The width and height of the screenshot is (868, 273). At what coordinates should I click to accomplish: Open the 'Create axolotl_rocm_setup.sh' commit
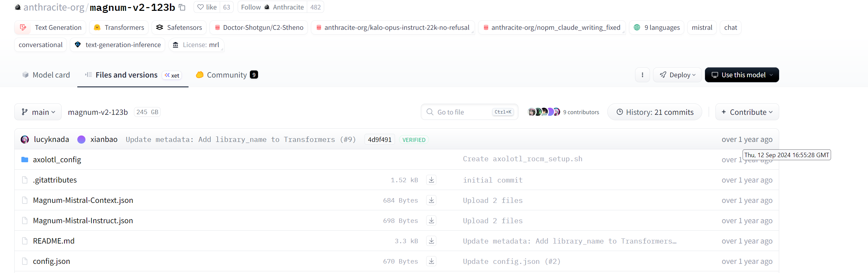[x=522, y=159]
